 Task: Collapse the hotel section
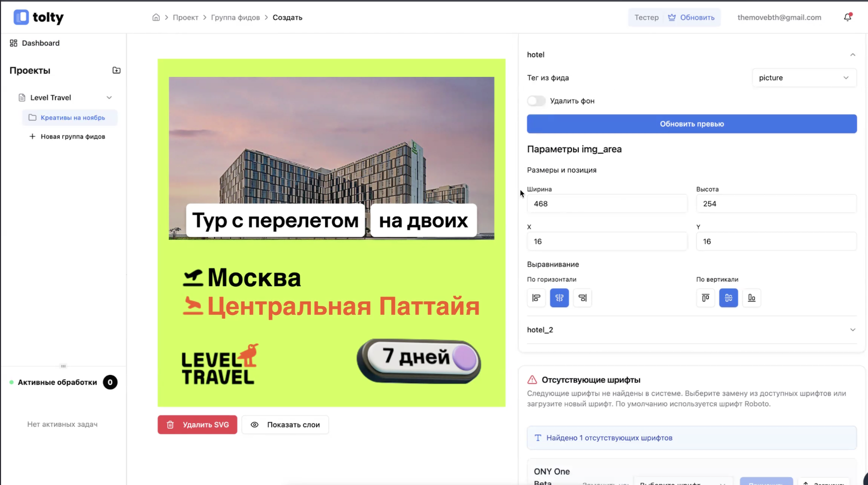click(852, 55)
